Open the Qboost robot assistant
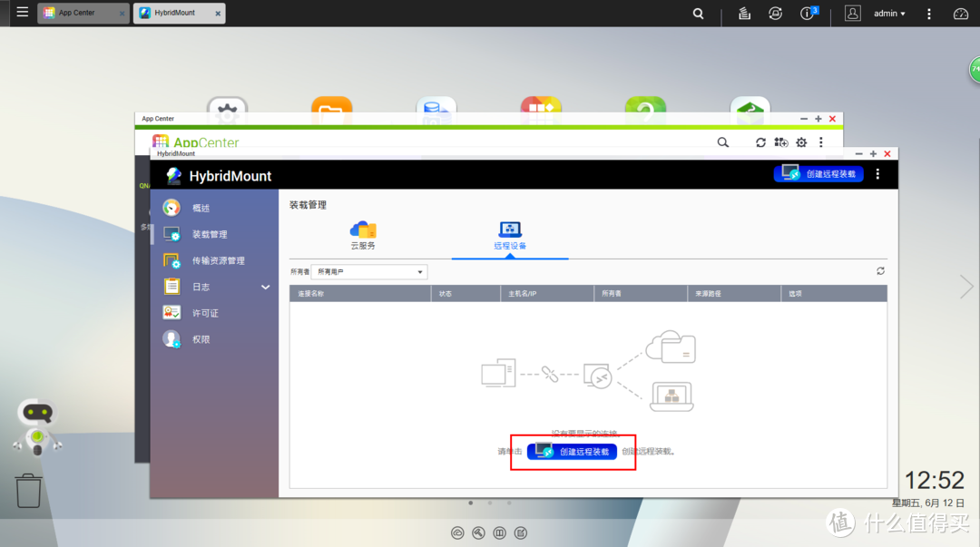This screenshot has height=547, width=980. (37, 427)
